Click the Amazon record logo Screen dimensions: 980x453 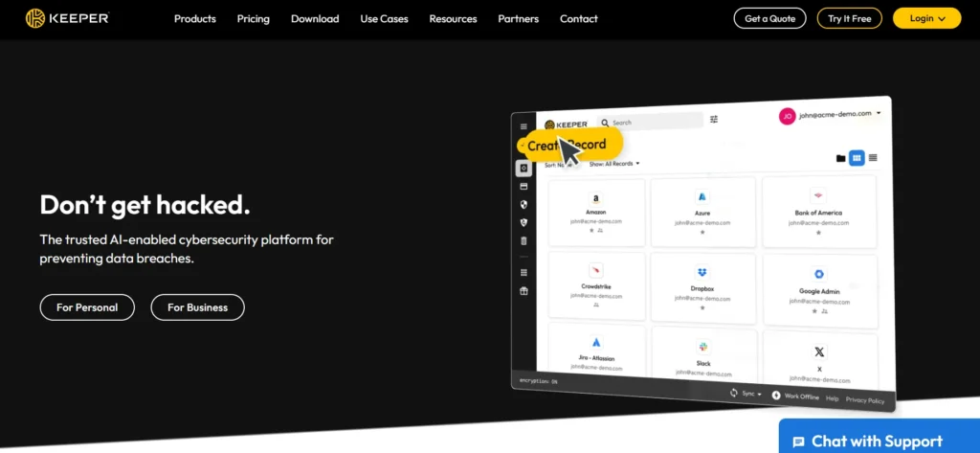[595, 199]
